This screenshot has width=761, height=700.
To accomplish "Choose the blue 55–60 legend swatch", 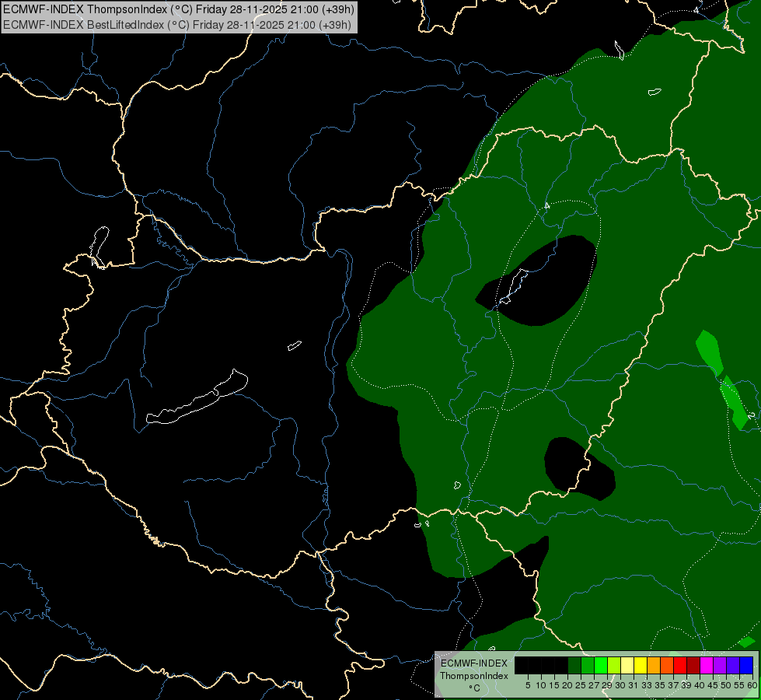I will 746,665.
